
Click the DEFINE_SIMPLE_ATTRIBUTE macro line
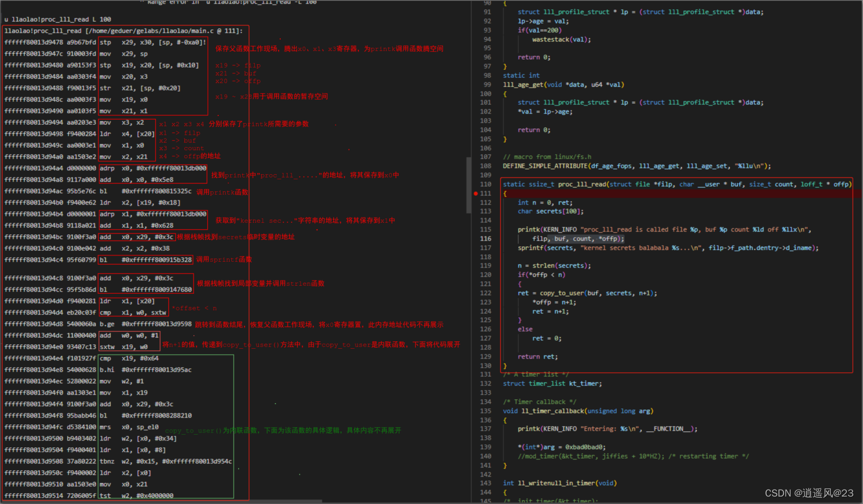[637, 166]
